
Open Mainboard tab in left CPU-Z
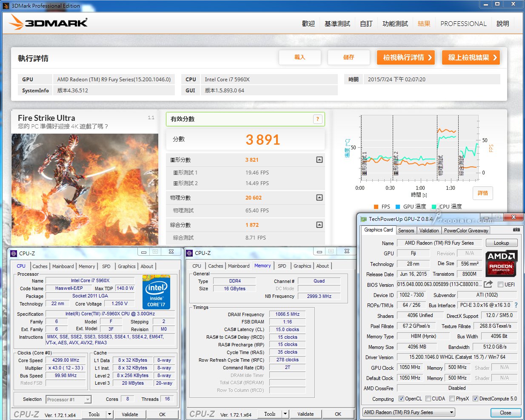tap(63, 266)
